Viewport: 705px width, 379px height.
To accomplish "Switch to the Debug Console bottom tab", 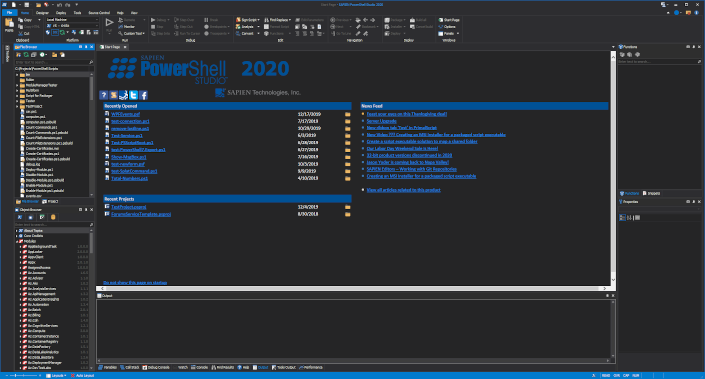I will pyautogui.click(x=156, y=367).
